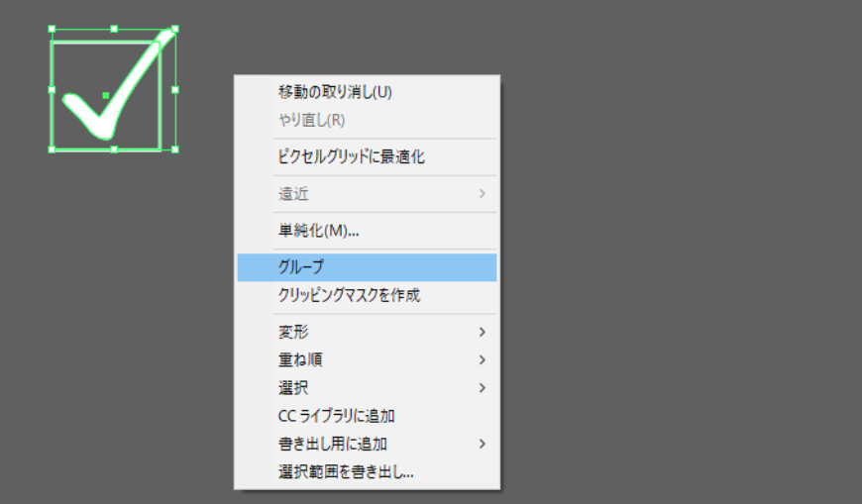Click the greyed-out 遠近 entry
This screenshot has width=862, height=504.
pyautogui.click(x=367, y=194)
